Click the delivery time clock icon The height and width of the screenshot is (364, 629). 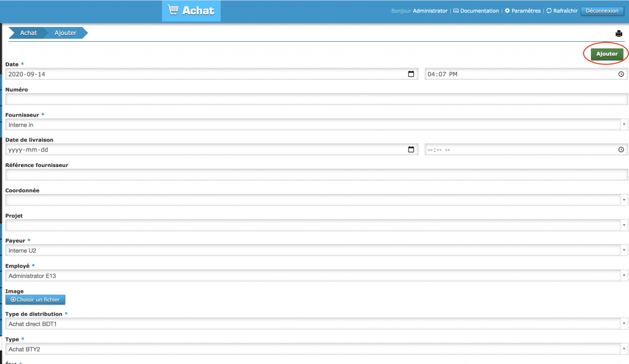pos(621,150)
